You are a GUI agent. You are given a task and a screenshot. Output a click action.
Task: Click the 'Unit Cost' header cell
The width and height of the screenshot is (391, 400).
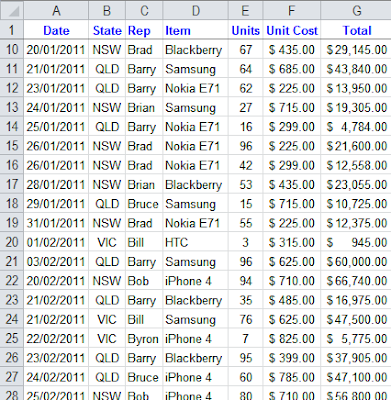pos(292,30)
